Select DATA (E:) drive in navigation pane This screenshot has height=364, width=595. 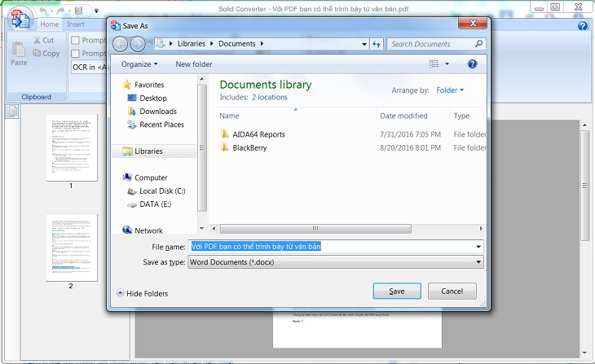pyautogui.click(x=149, y=204)
